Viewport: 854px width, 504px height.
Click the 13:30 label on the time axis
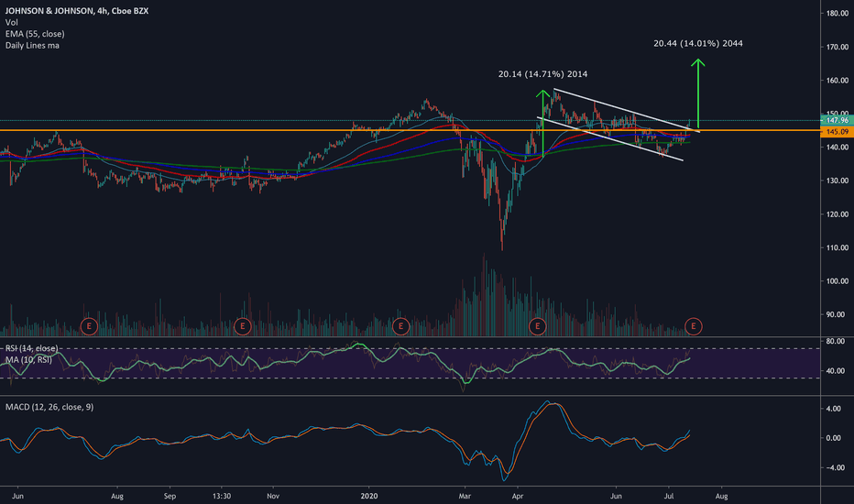pos(222,496)
